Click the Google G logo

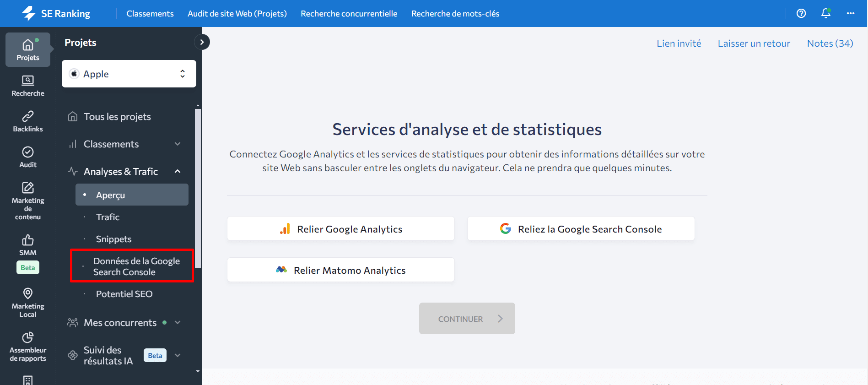click(506, 228)
